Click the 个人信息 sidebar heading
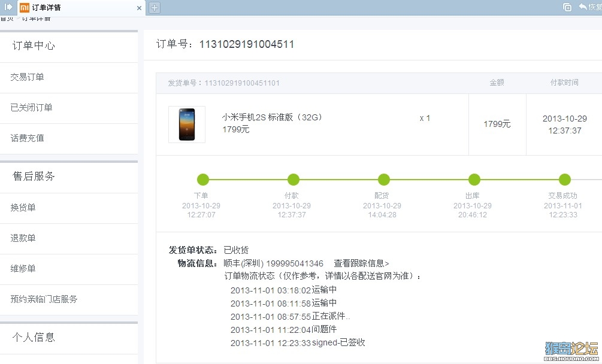602x364 pixels. point(34,338)
